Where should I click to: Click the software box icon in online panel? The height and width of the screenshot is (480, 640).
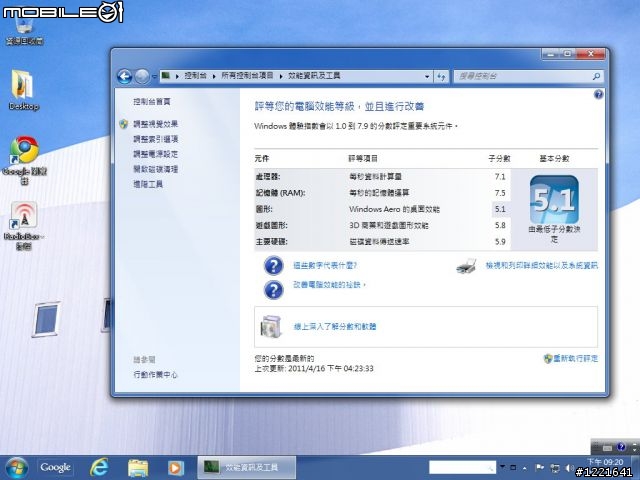271,327
